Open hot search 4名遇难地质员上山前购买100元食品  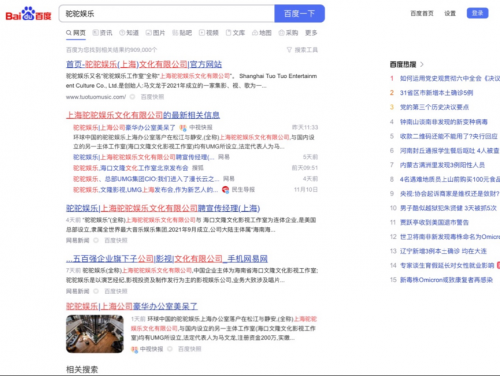(450, 179)
